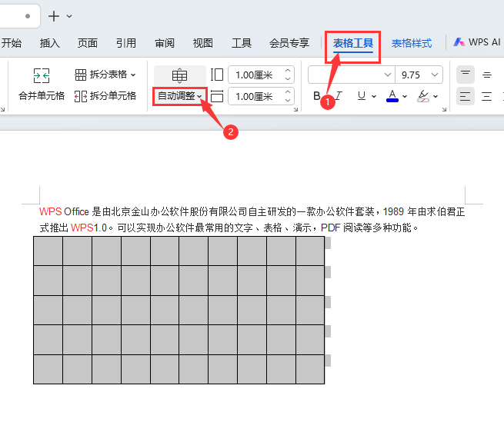Click the size icon left of the lower 1.00厘米
The height and width of the screenshot is (422, 504).
pyautogui.click(x=217, y=96)
